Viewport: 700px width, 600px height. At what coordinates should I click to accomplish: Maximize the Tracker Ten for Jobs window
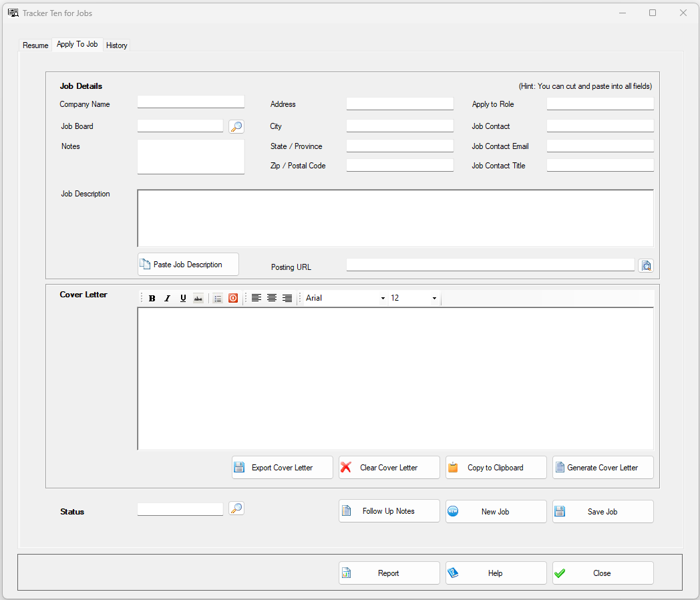[x=652, y=13]
